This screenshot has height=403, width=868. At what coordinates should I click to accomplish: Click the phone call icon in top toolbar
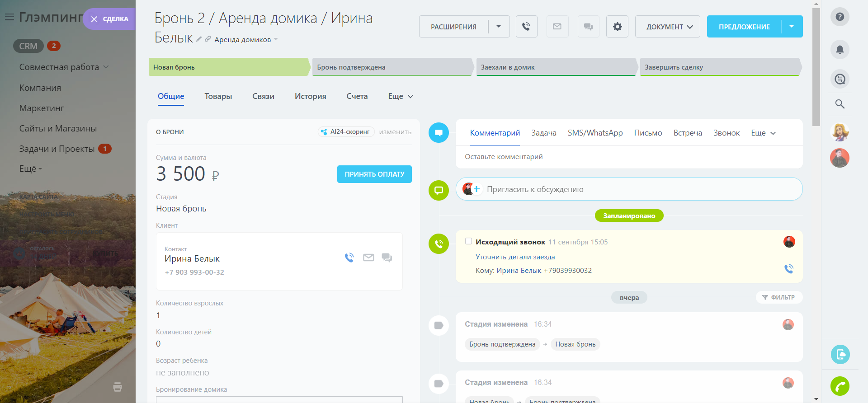pos(526,27)
